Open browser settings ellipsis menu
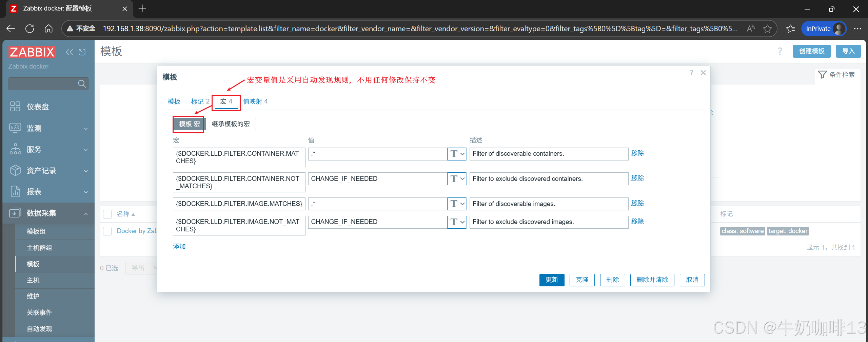 [x=857, y=28]
